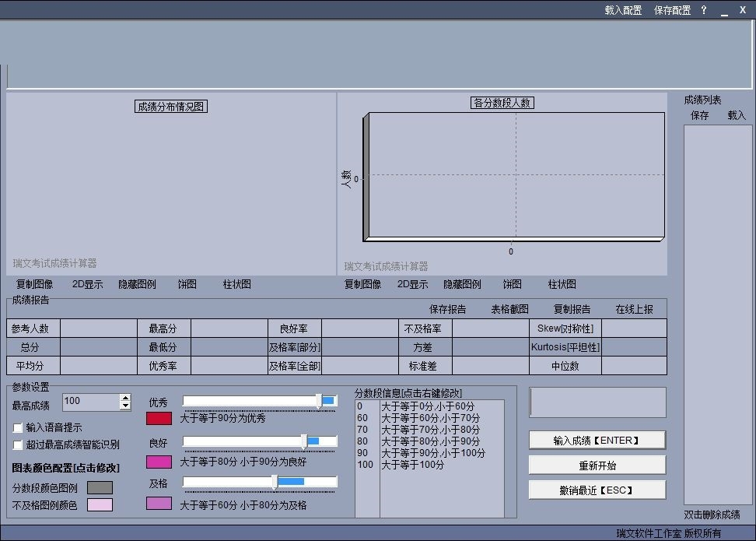Screen dimensions: 756x541
Task: Click 保存报告 in the report section
Action: (447, 309)
